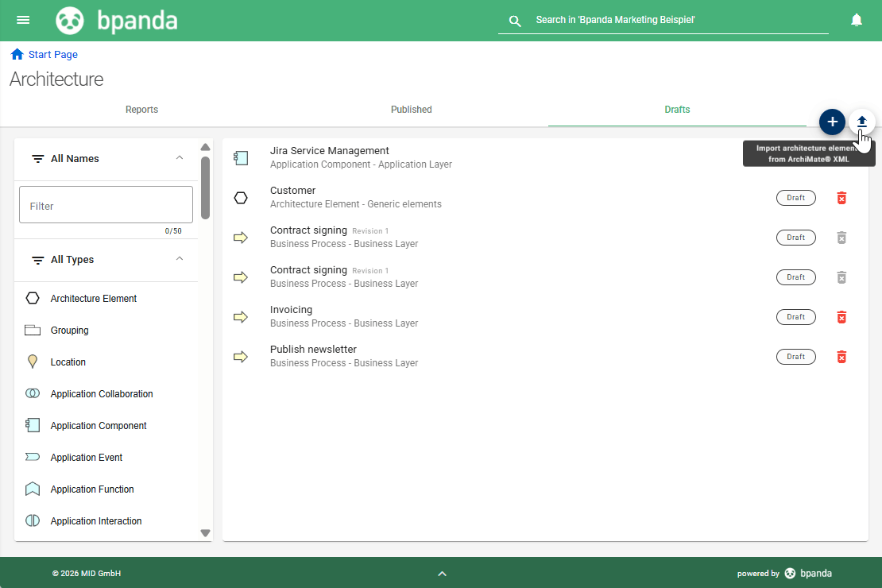This screenshot has width=882, height=588.
Task: Collapse the All Types section
Action: (x=180, y=259)
